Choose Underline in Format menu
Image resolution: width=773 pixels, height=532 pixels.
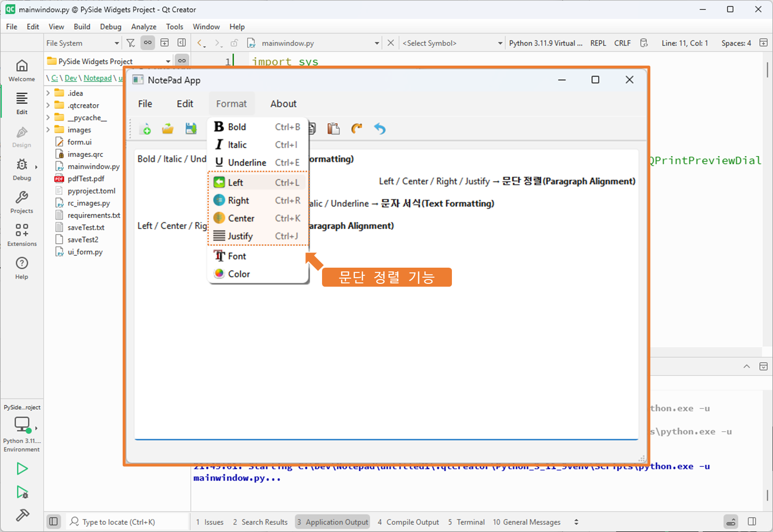coord(258,163)
